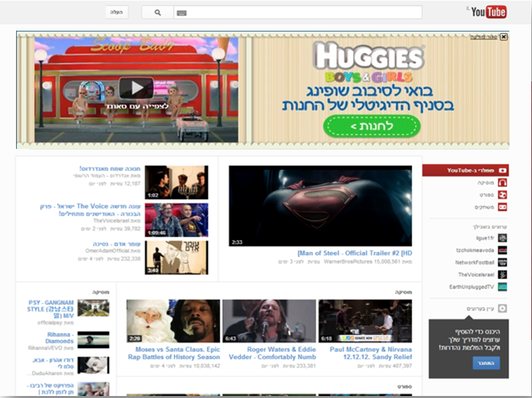
Task: Open the Huggies green store button
Action: [372, 125]
